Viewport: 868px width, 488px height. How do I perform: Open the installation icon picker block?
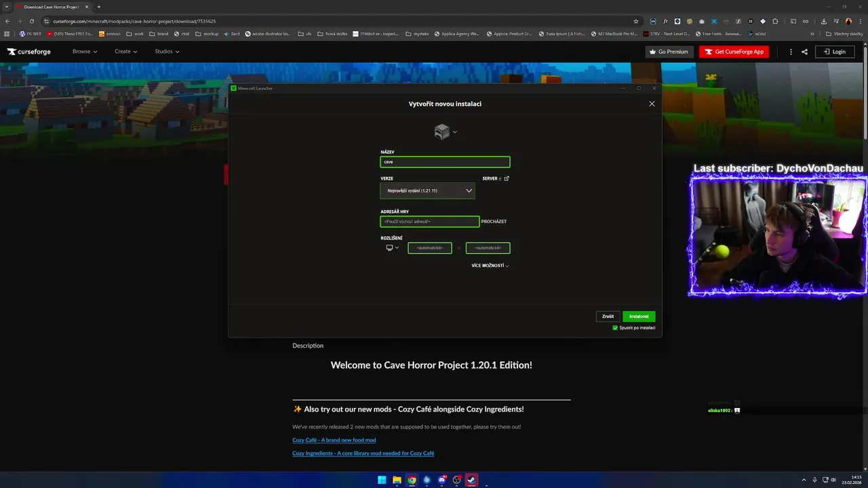click(442, 131)
